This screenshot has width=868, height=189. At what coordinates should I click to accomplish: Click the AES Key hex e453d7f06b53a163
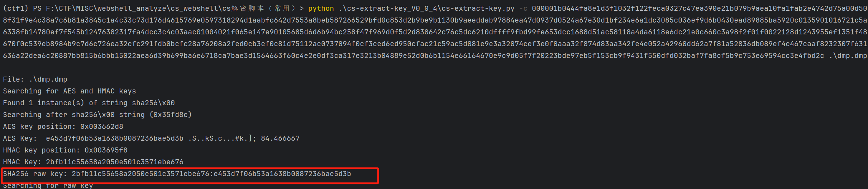pos(115,139)
